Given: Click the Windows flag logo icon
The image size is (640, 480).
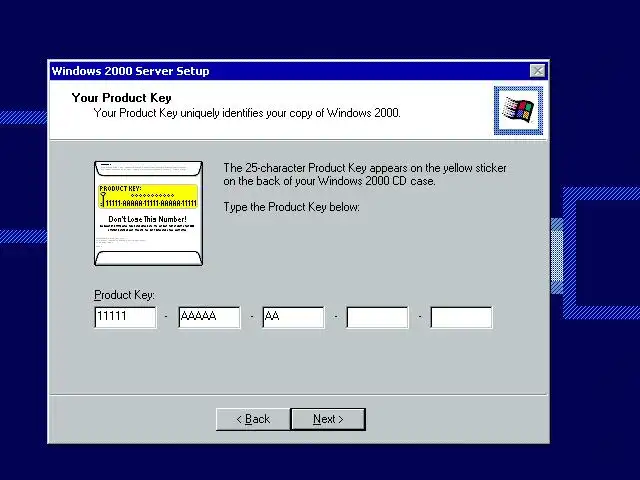Looking at the screenshot, I should click(x=518, y=110).
